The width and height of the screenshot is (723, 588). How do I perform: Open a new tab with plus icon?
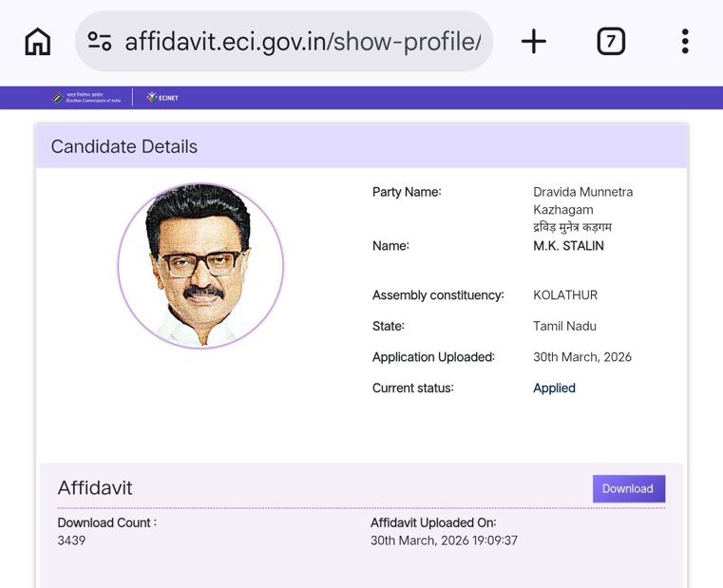[534, 42]
